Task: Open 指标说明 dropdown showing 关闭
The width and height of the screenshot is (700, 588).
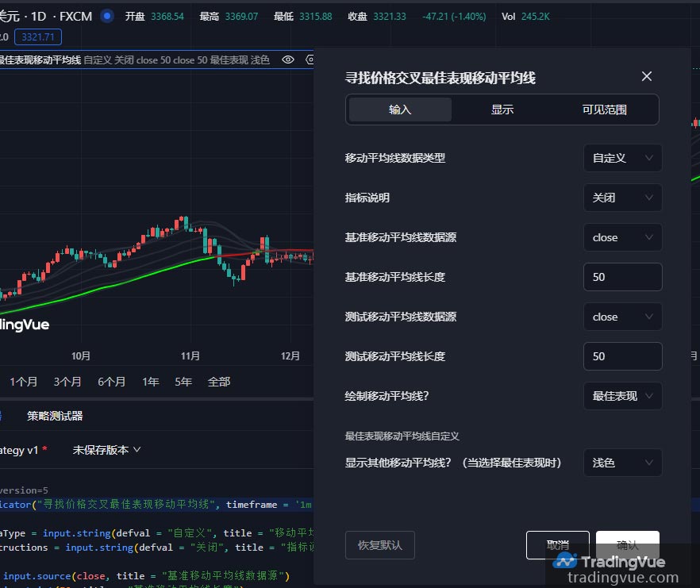Action: click(x=622, y=198)
